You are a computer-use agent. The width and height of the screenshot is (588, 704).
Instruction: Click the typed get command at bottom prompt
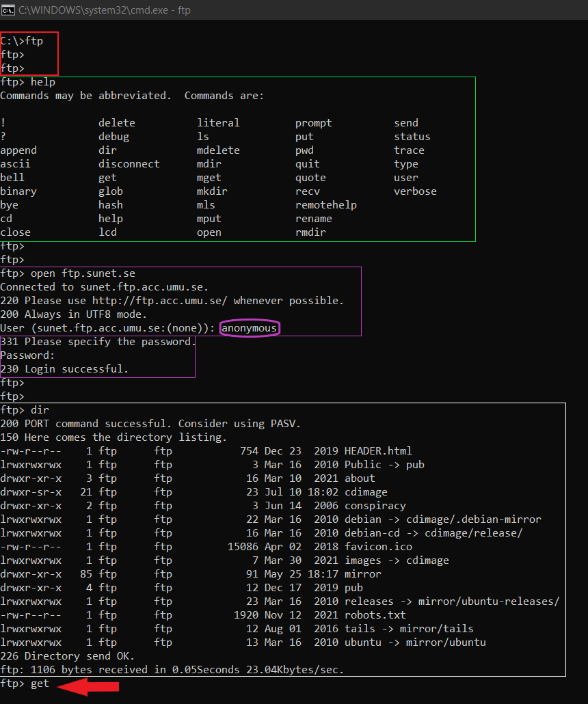40,683
